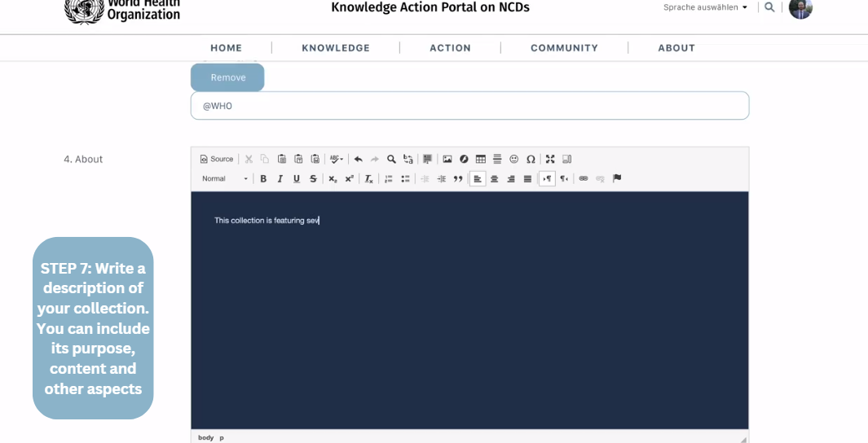Switch editor to Source view
Viewport: 868px width, 443px height.
click(217, 160)
